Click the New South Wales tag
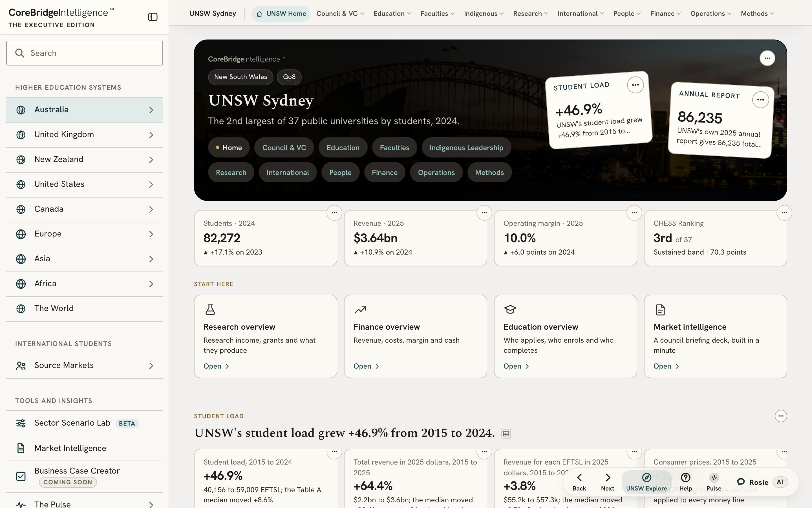Screen dimensions: 812x508 (240, 77)
